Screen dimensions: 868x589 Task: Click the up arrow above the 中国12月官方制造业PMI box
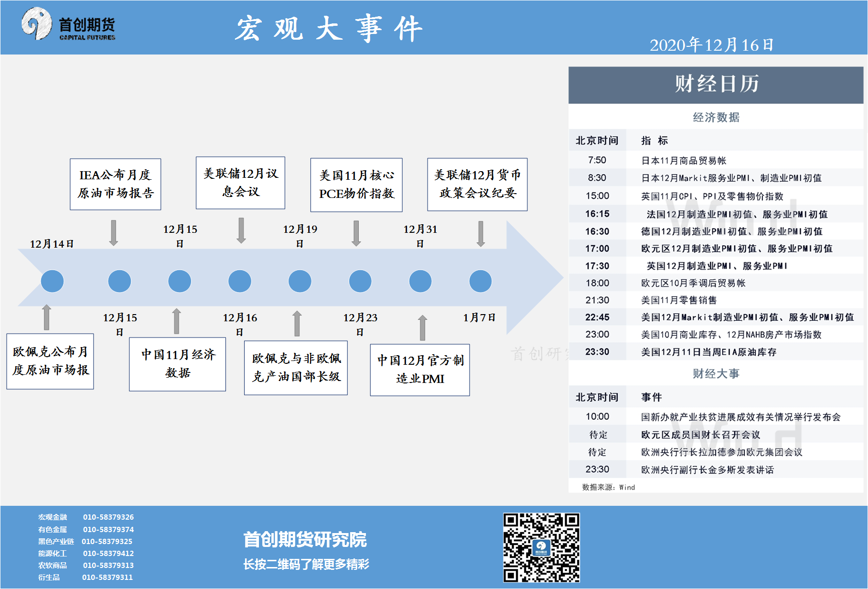pyautogui.click(x=422, y=327)
